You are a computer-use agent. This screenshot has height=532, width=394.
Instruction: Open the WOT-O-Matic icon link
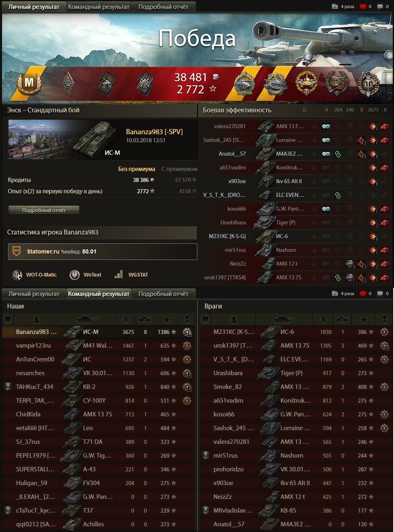[x=17, y=275]
